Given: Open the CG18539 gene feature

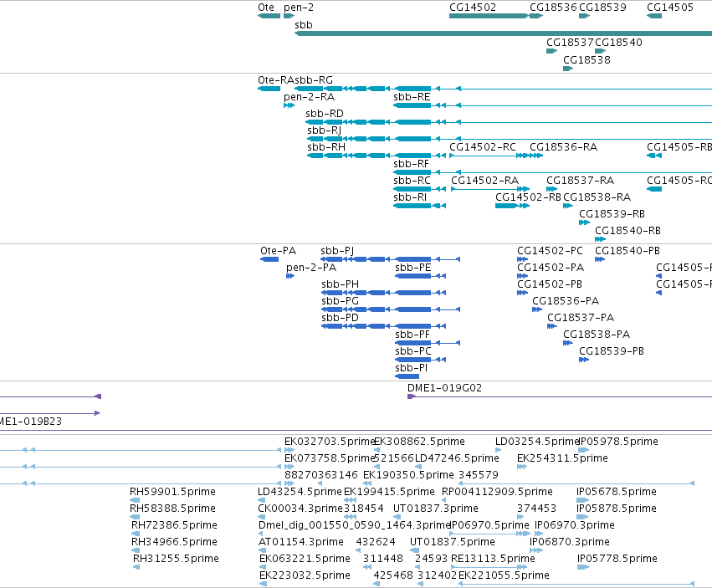Looking at the screenshot, I should click(584, 16).
